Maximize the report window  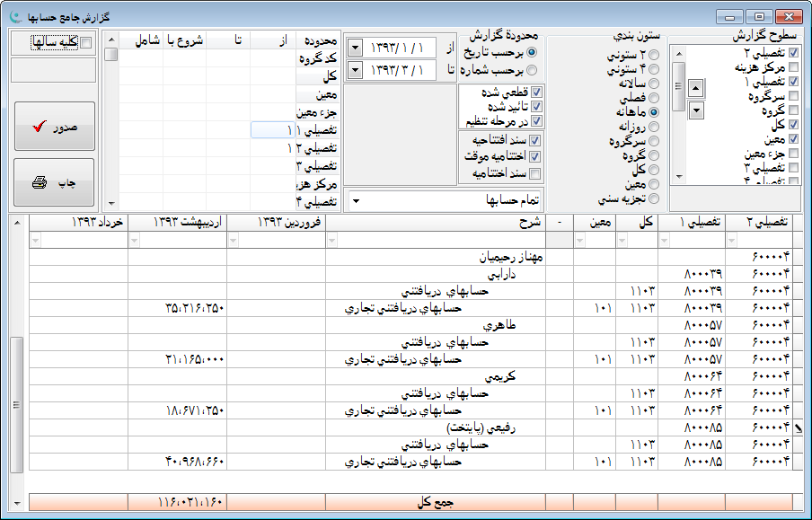759,15
